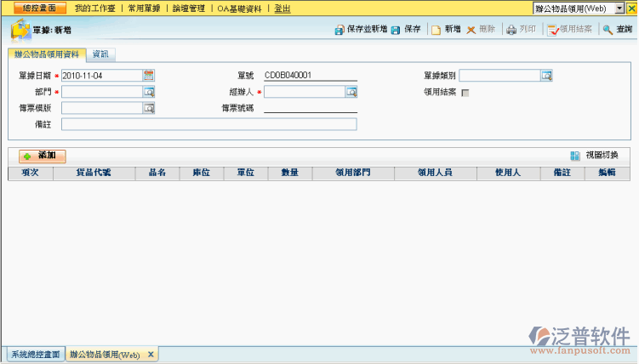This screenshot has width=639, height=364.
Task: Click the 視圖切換 view switch icon
Action: [x=576, y=156]
